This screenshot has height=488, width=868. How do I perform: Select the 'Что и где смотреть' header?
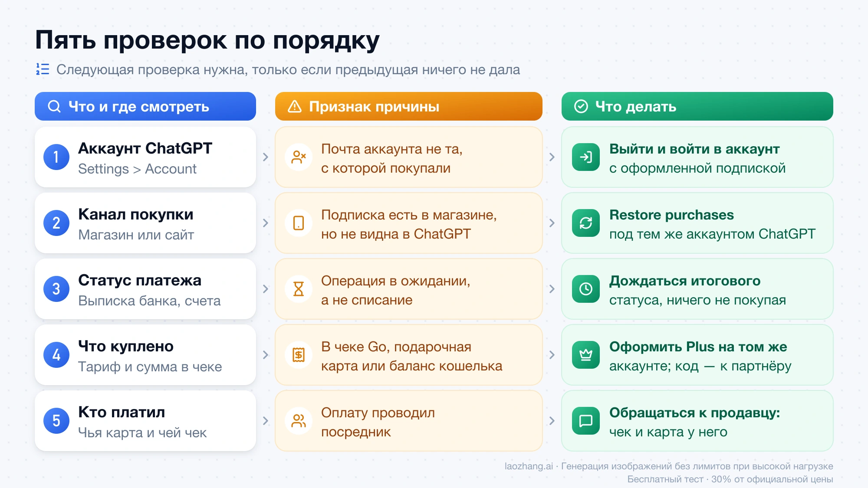point(145,106)
